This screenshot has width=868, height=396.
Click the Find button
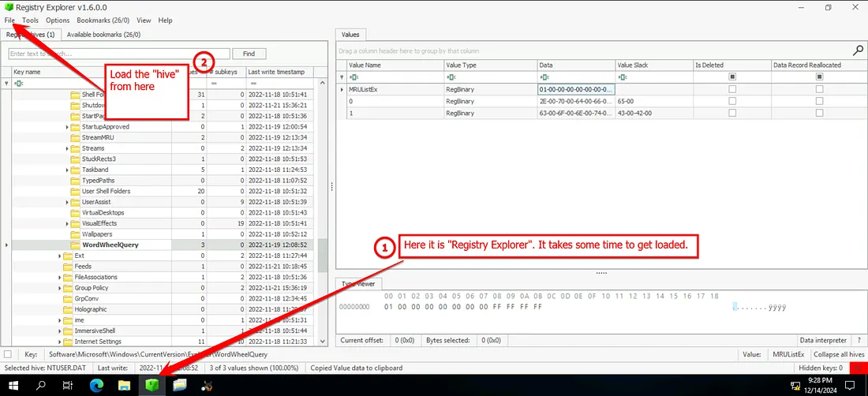(x=249, y=54)
